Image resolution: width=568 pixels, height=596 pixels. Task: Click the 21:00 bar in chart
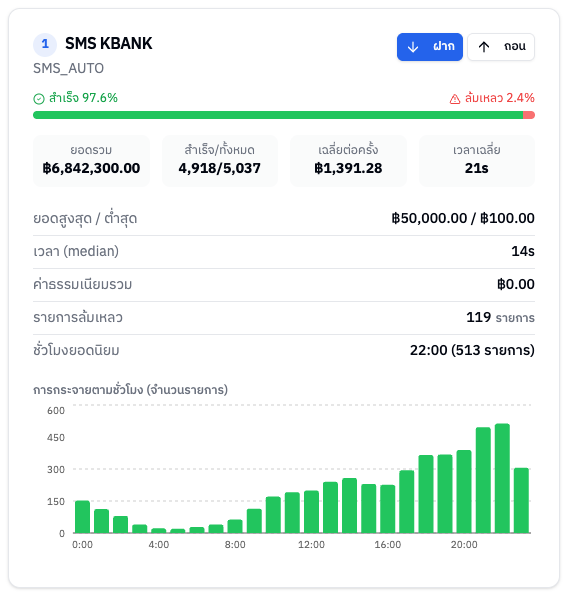click(483, 480)
